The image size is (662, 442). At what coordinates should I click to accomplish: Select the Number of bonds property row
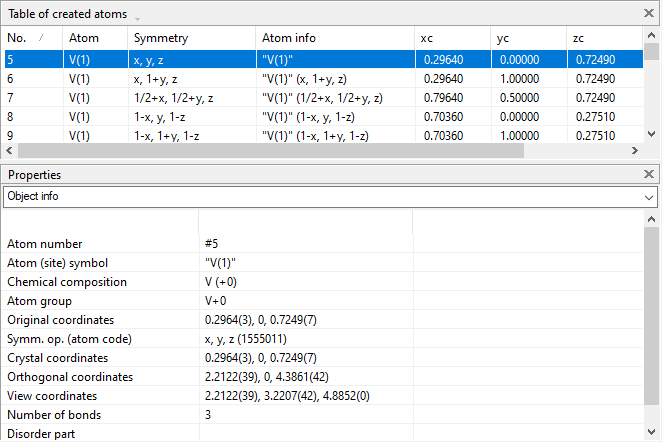click(x=100, y=415)
